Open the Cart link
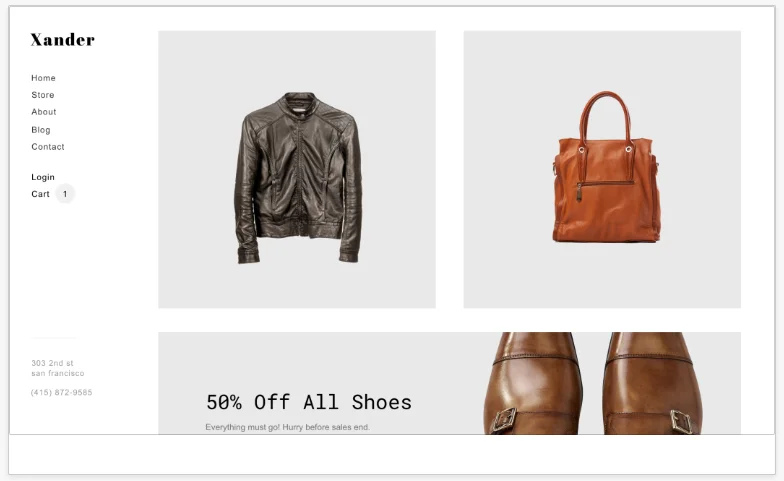Screen dimensions: 784x481 [40, 194]
